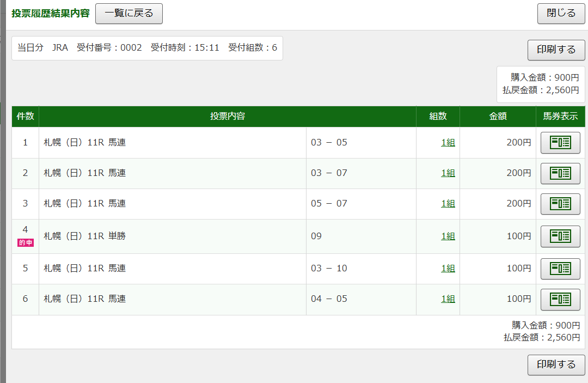588x383 pixels.
Task: Open the 1組 link for bet 03-07
Action: pyautogui.click(x=448, y=173)
